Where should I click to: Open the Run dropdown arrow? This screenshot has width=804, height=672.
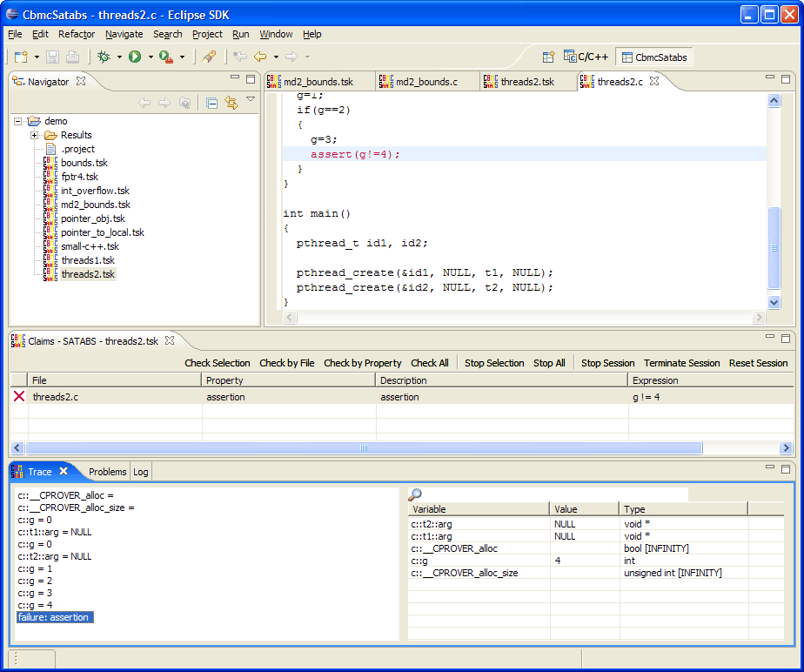(151, 57)
